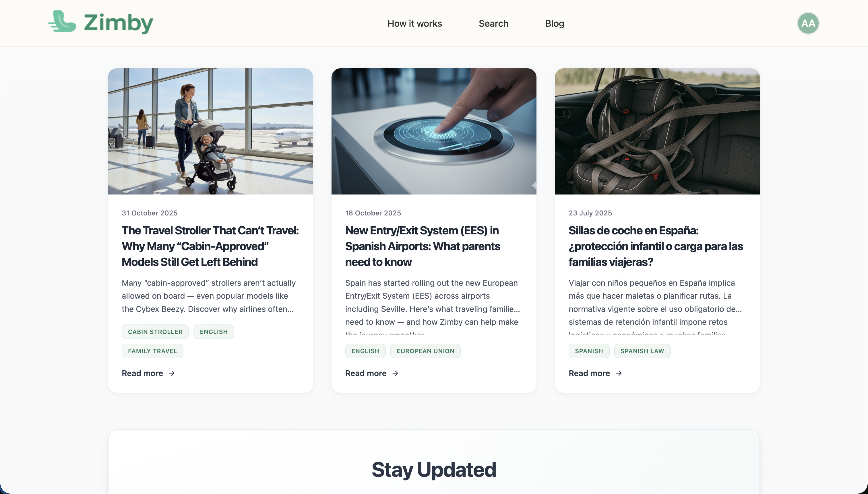Filter by the CABIN STROLLER tag
The image size is (868, 494).
pos(155,332)
